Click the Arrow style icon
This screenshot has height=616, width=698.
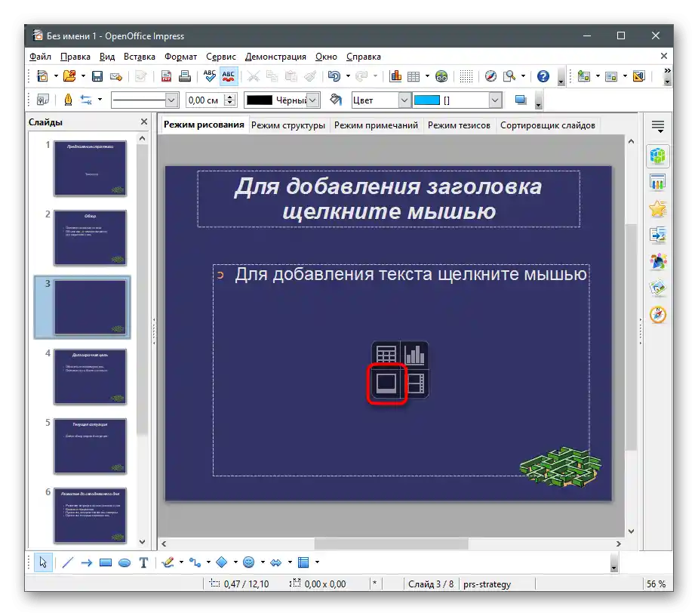pos(86,100)
